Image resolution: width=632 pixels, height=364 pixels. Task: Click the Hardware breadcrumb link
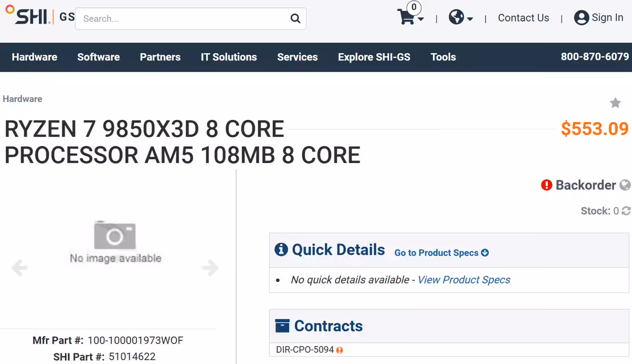pyautogui.click(x=23, y=99)
